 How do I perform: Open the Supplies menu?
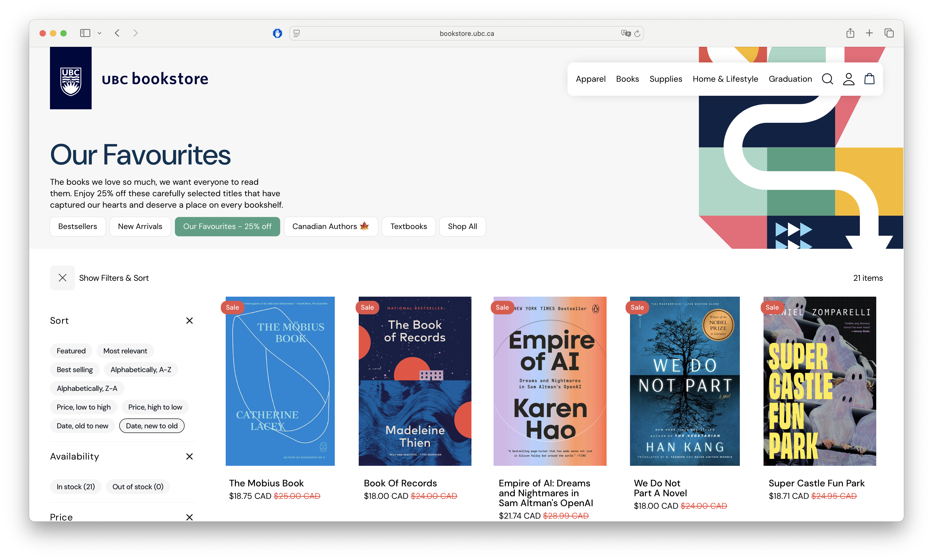[x=665, y=79]
